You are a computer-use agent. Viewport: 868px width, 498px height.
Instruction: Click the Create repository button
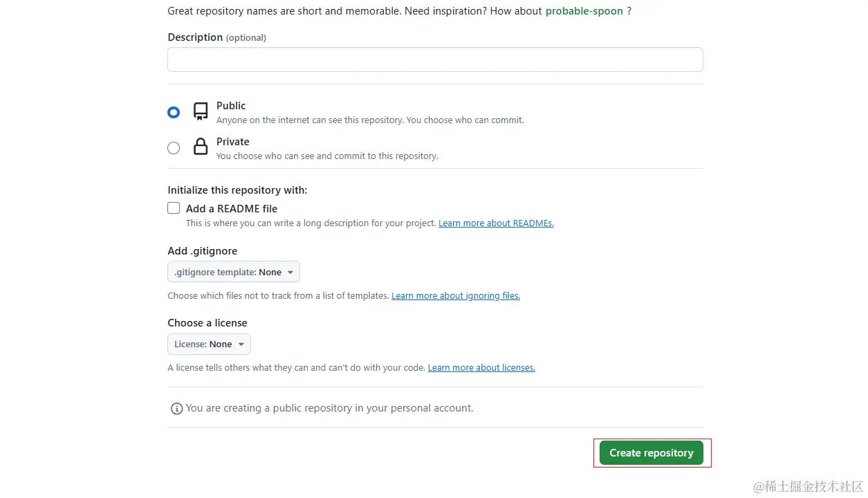coord(651,453)
